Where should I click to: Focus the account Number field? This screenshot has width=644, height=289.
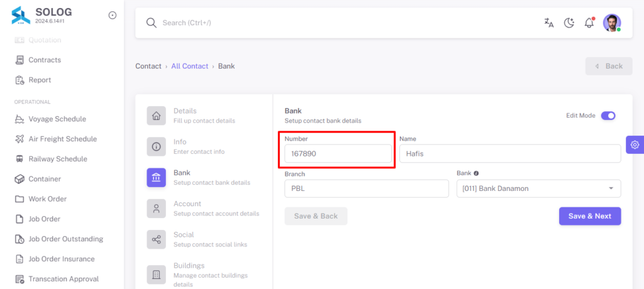338,153
